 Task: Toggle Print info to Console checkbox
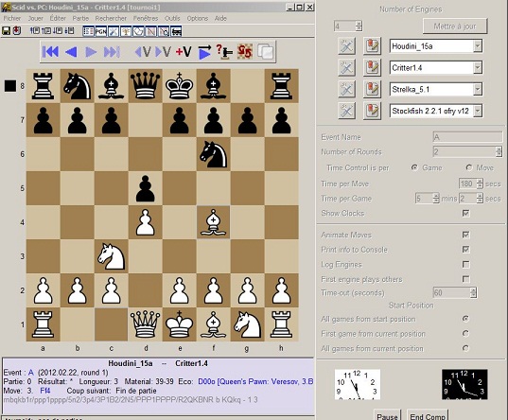pyautogui.click(x=465, y=250)
